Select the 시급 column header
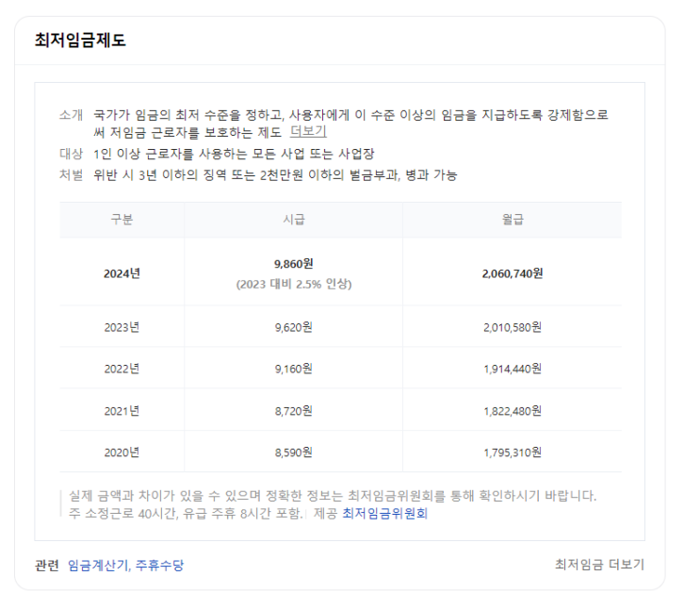This screenshot has width=700, height=609. click(x=294, y=220)
